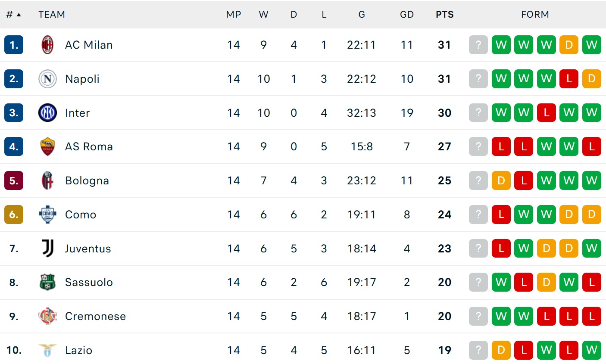Viewport: 606px width, 364px height.
Task: Click Como's rank 6 position badge
Action: pyautogui.click(x=14, y=215)
